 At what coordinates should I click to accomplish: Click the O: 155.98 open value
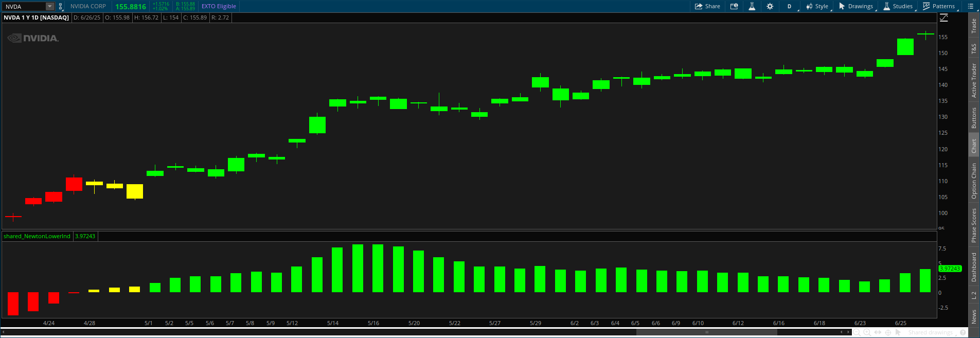117,17
